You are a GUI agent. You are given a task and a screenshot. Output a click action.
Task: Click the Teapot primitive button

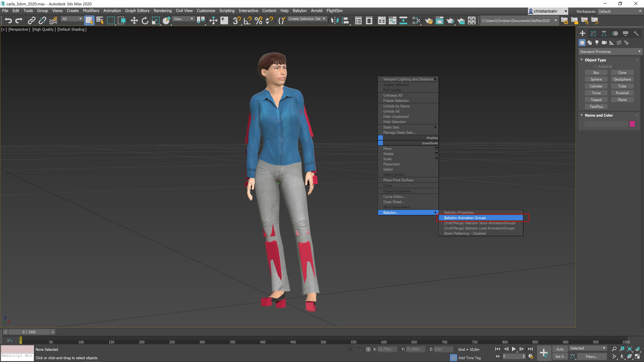coord(596,100)
